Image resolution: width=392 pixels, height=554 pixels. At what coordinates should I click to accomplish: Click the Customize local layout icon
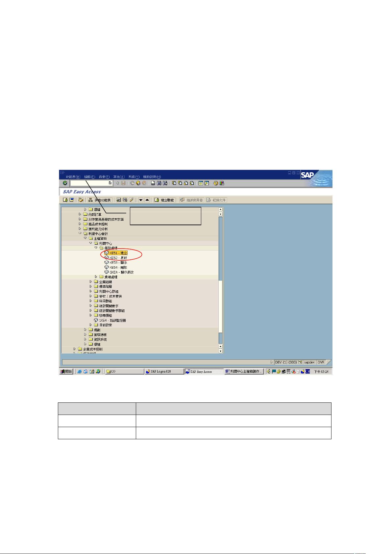[x=222, y=183]
